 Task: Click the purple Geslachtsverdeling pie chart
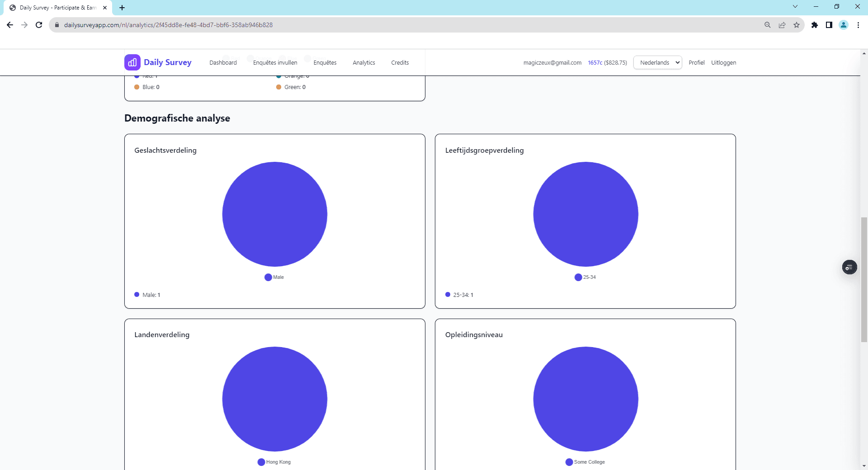[274, 214]
